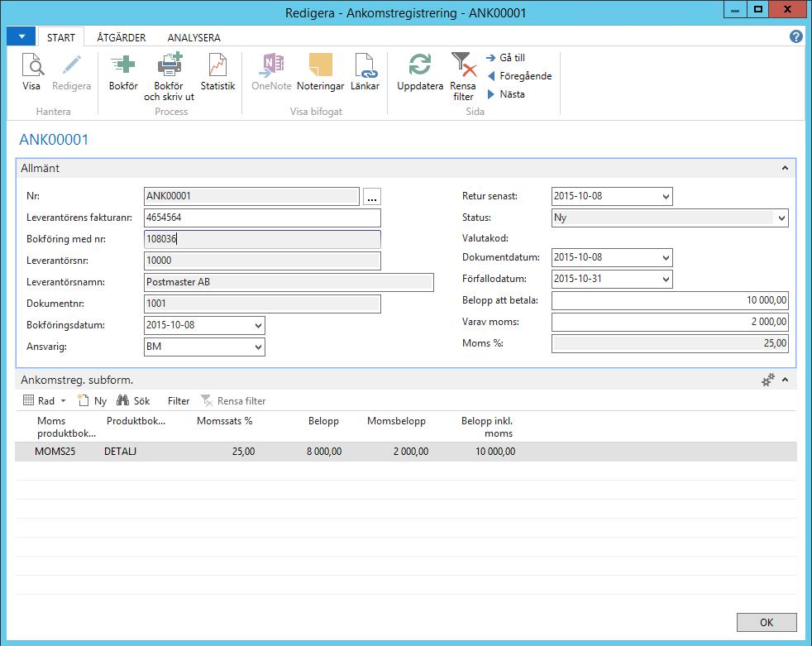Click the subform Rensa filter button
This screenshot has height=646, width=812.
tap(233, 401)
